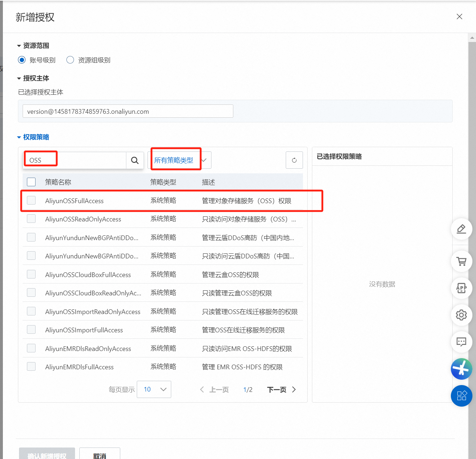Image resolution: width=476 pixels, height=459 pixels.
Task: Check AliyunOSSFullAccess policy
Action: [31, 200]
